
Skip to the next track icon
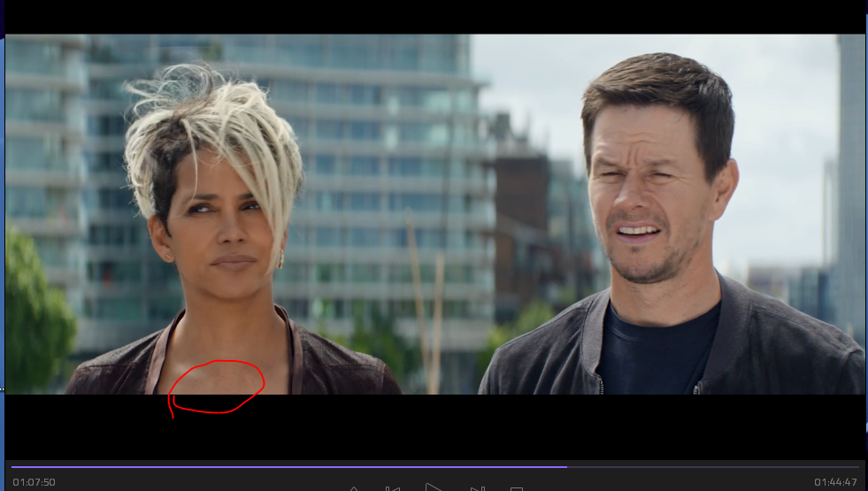(477, 488)
